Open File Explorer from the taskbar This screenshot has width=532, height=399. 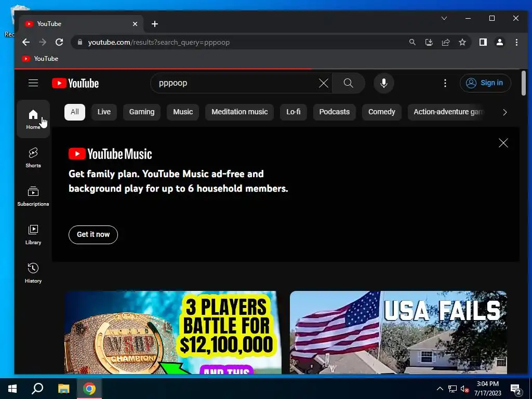[63, 389]
